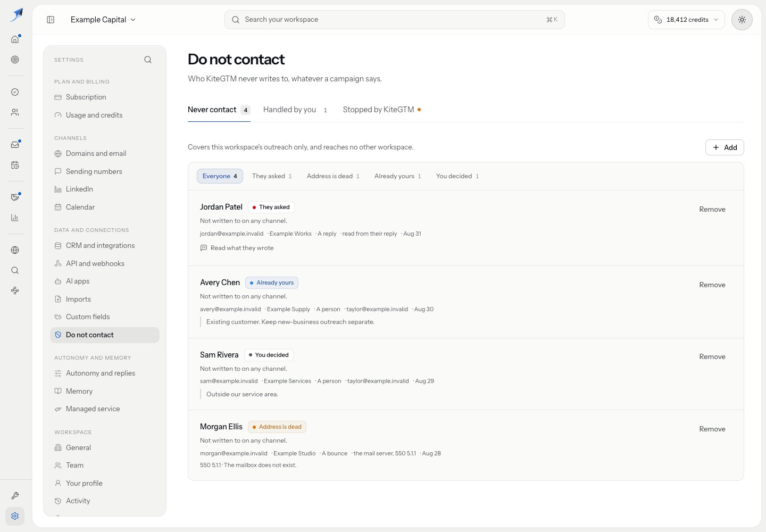Collapse the sidebar with the panel toggle
Viewport: 766px width, 532px height.
[x=51, y=20]
